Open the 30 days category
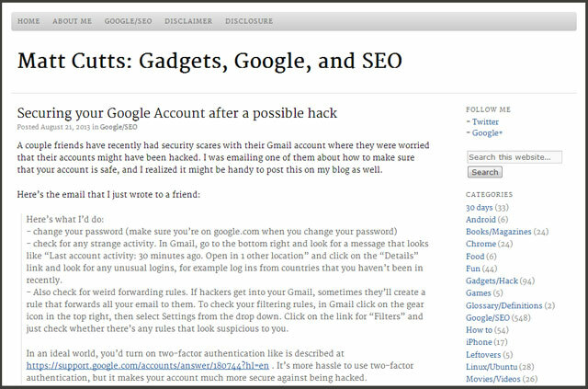 (480, 208)
